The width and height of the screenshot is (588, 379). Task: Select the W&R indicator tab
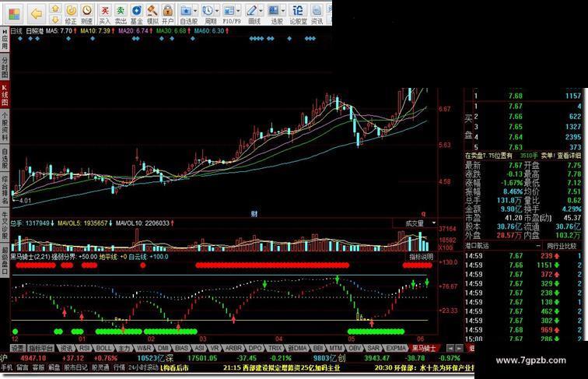coord(144,349)
